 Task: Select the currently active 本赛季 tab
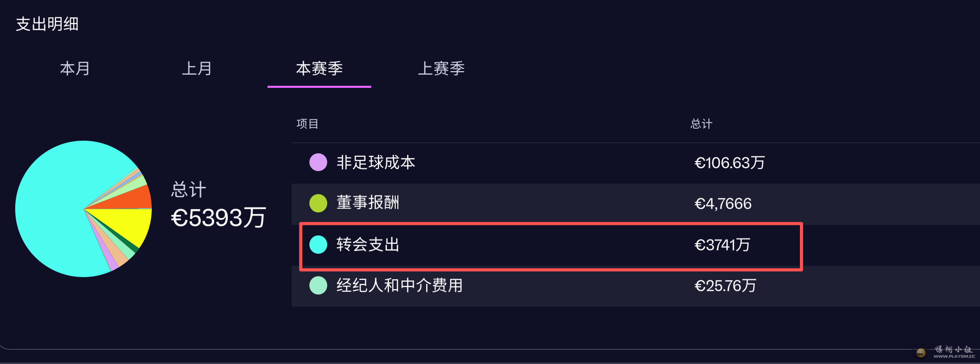319,69
